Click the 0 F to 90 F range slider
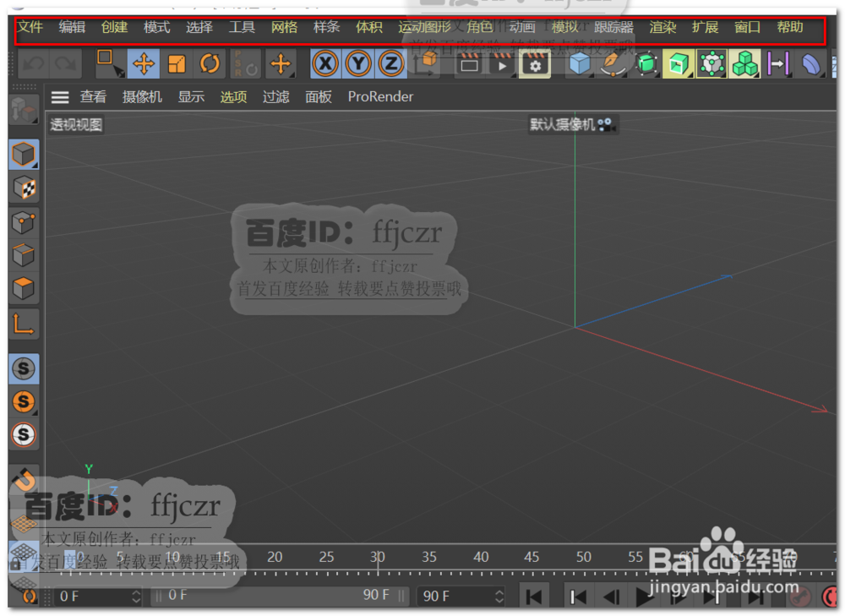 click(281, 596)
